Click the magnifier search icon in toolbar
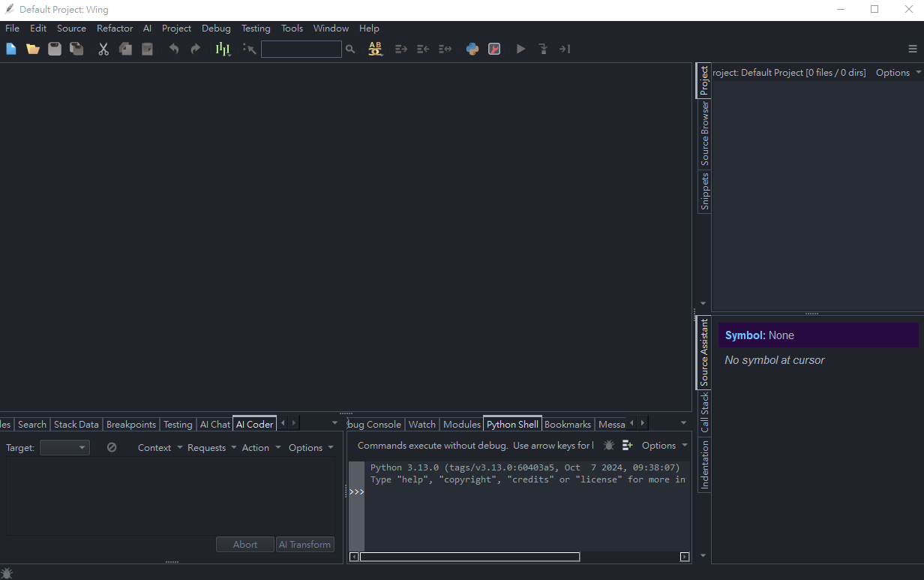The image size is (924, 580). point(350,49)
